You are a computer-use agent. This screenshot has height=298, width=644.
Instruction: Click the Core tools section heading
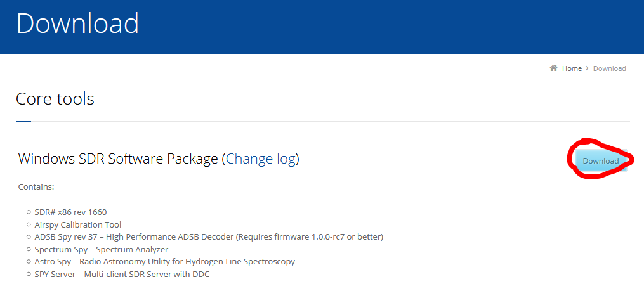pyautogui.click(x=55, y=99)
